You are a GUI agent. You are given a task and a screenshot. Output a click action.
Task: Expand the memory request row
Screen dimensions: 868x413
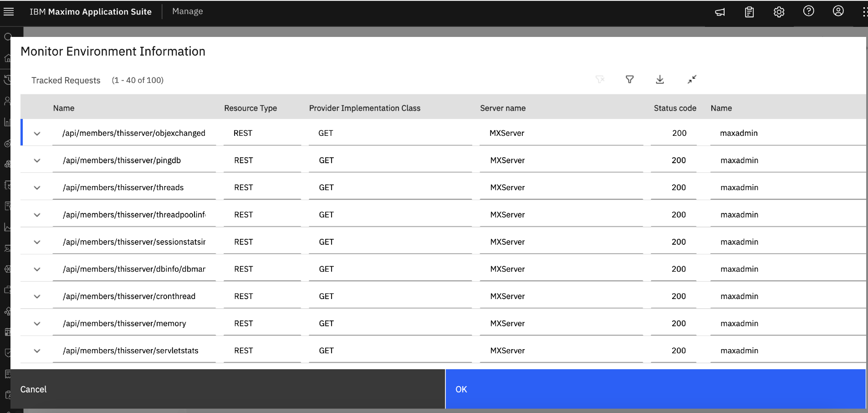[x=37, y=324]
